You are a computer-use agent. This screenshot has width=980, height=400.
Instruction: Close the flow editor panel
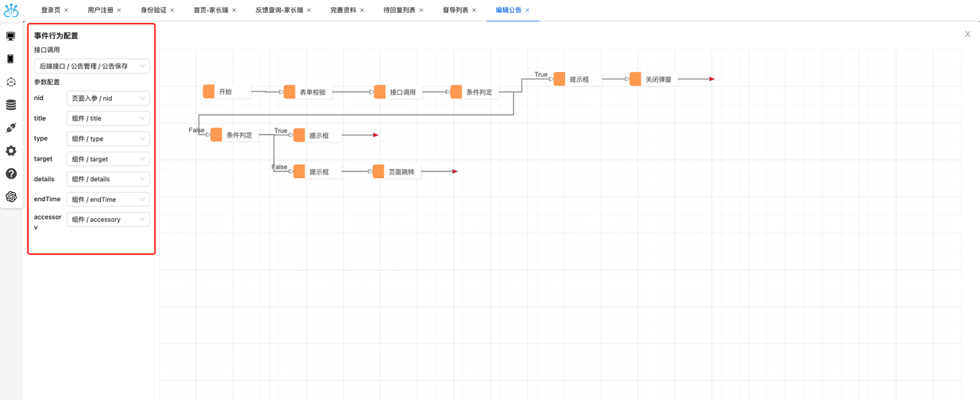(x=968, y=34)
